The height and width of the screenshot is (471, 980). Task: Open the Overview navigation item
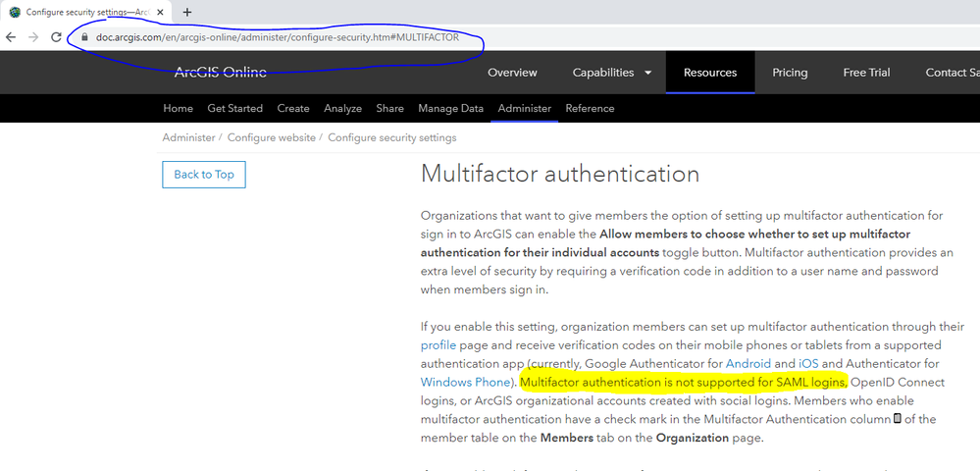point(512,73)
